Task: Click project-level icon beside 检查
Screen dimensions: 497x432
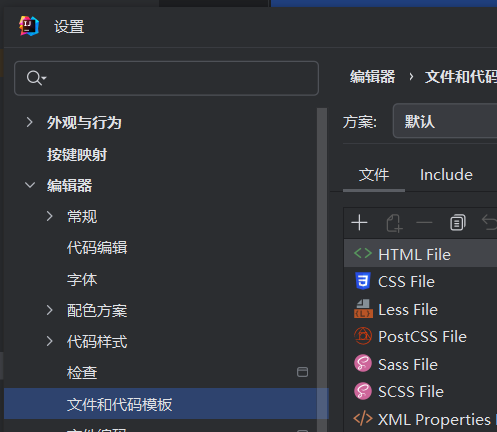Action: click(302, 372)
